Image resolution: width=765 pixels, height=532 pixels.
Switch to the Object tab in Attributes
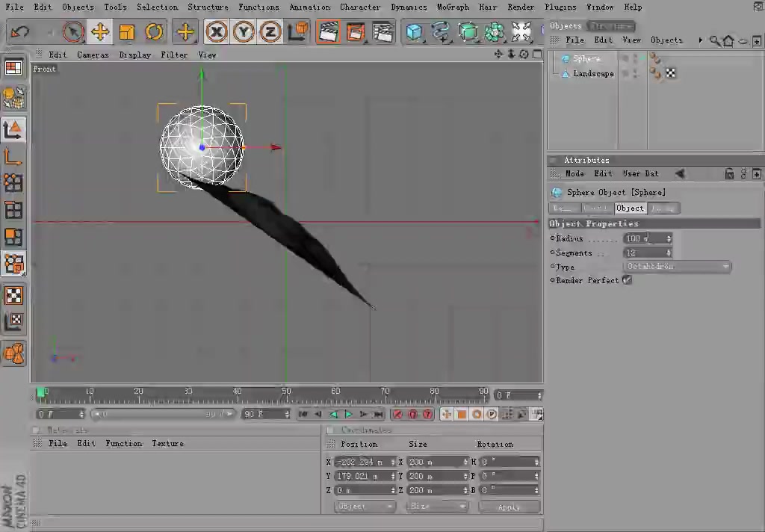(630, 208)
